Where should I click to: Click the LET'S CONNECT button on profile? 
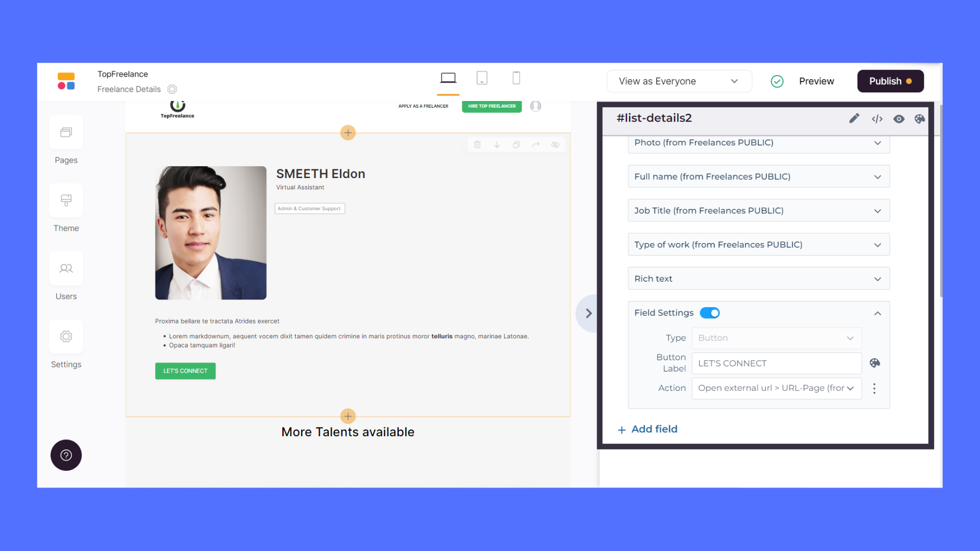tap(185, 371)
